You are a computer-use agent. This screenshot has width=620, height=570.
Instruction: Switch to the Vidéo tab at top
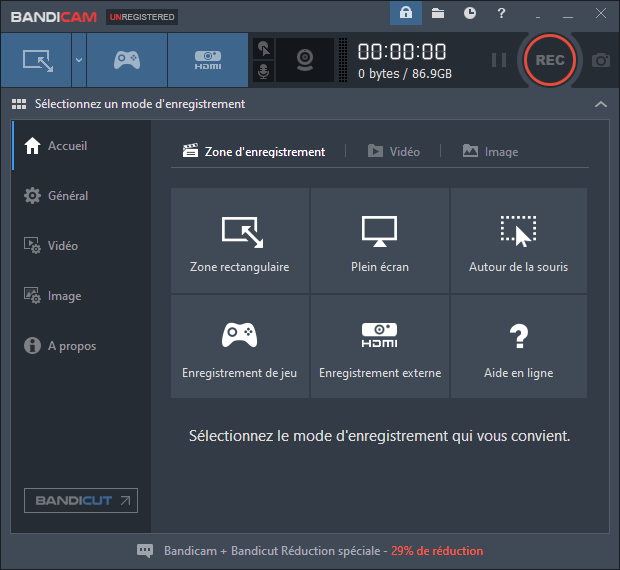click(x=394, y=151)
